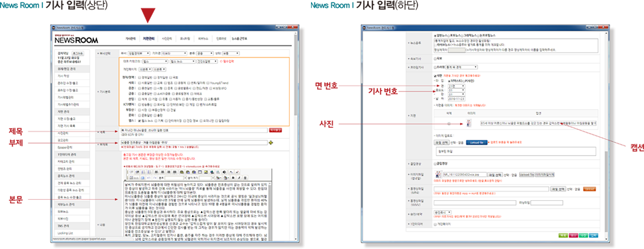Screen dimensions: 644x249
Task: Click the NEWSROOM logo in header
Action: point(76,40)
